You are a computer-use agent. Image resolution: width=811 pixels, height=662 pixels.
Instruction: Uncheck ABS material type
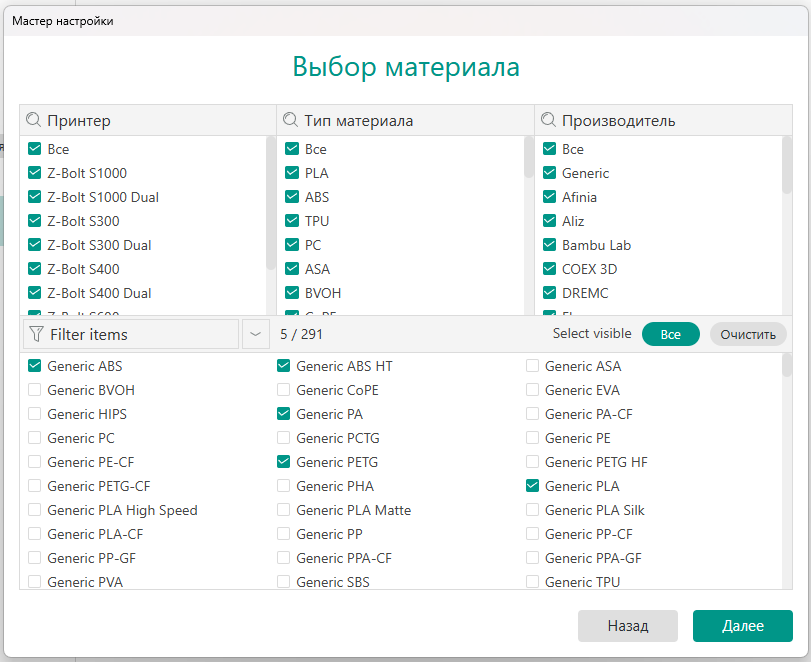pyautogui.click(x=292, y=197)
